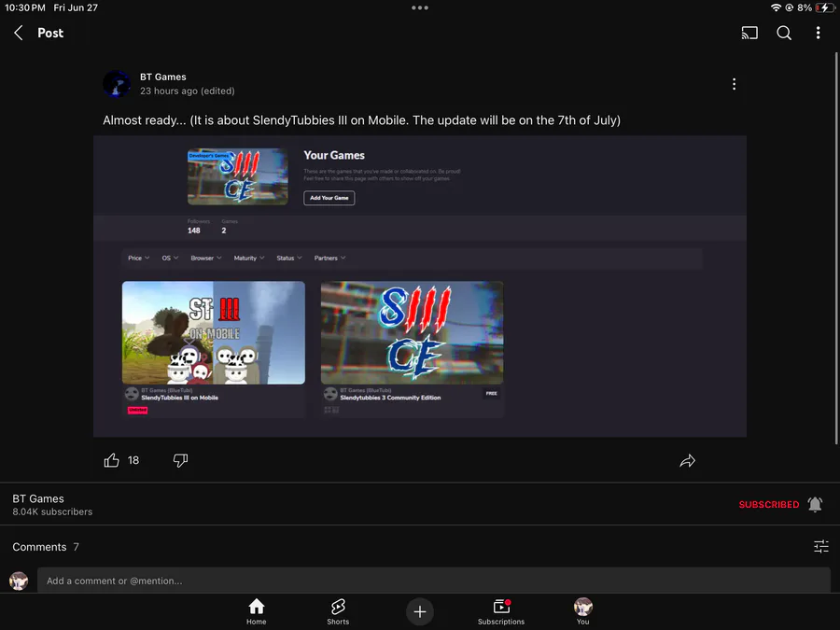Toggle the notification bell for BT Games

pyautogui.click(x=815, y=505)
